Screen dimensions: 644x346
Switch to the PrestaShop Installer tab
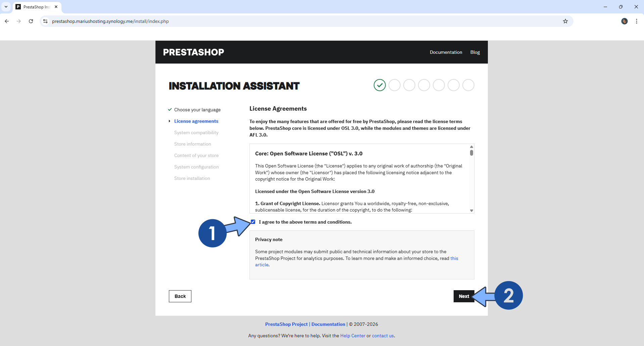34,7
